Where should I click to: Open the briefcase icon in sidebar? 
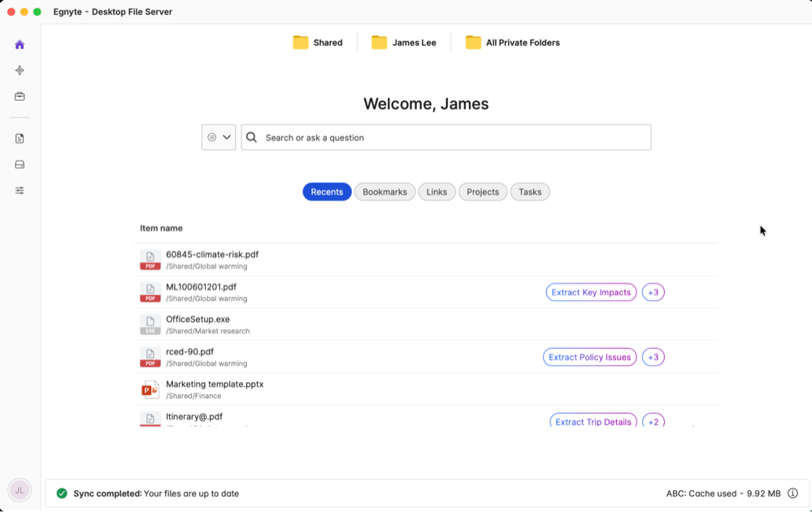20,96
